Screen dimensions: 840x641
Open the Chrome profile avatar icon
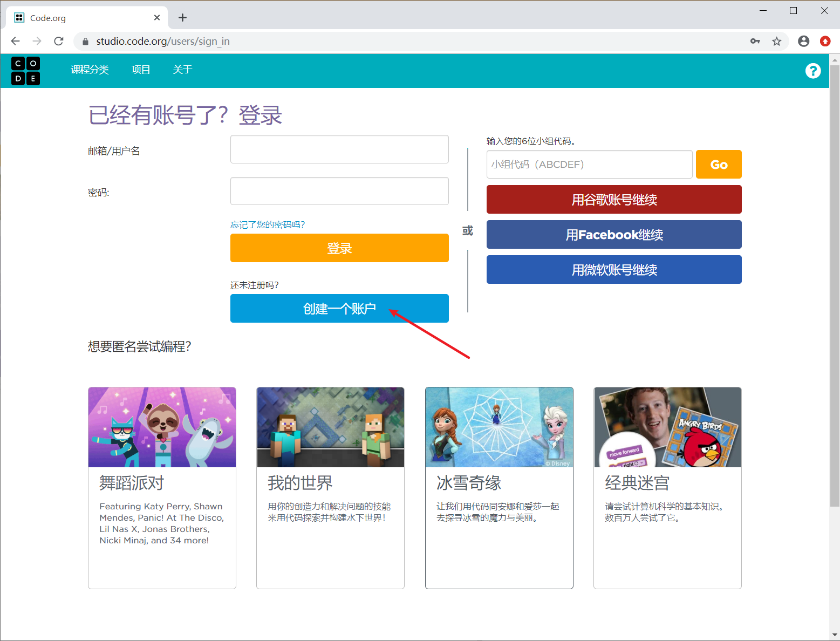803,41
